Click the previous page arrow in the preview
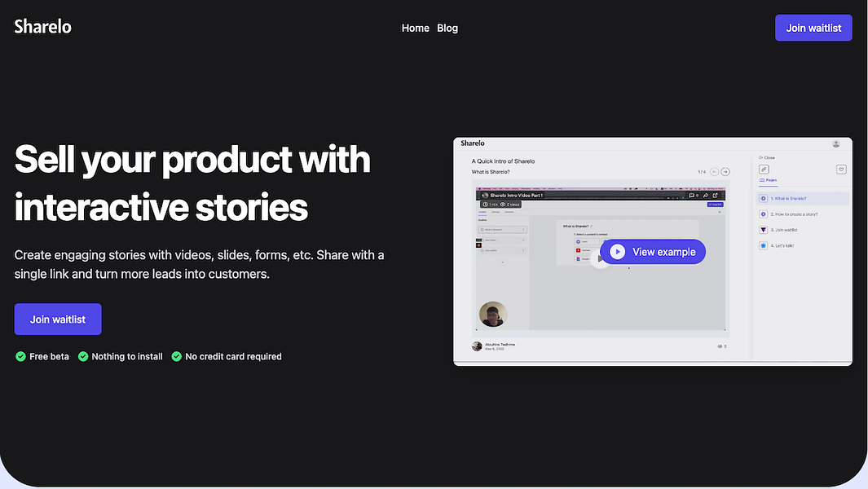The image size is (868, 489). (x=714, y=172)
